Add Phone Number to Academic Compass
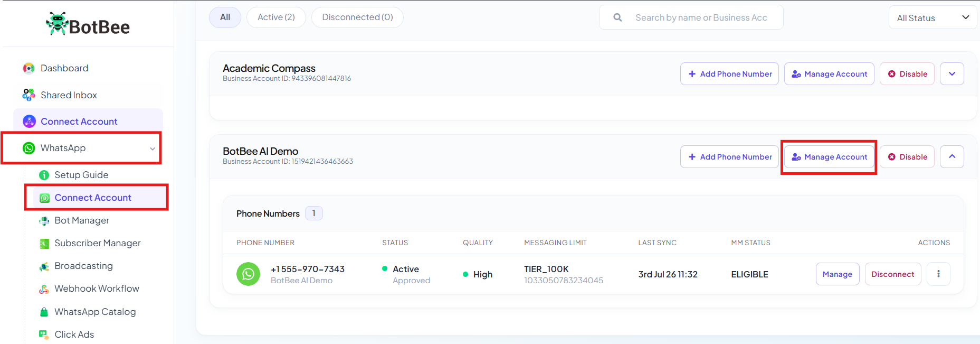The width and height of the screenshot is (980, 344). click(729, 74)
